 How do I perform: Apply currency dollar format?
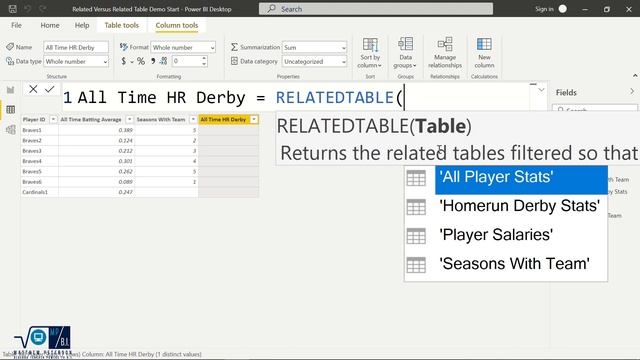pyautogui.click(x=124, y=61)
